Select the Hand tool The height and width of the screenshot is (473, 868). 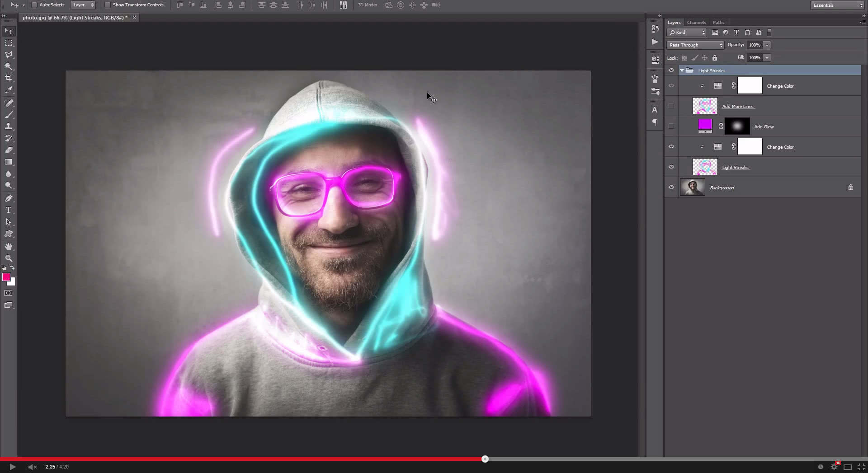coord(9,247)
